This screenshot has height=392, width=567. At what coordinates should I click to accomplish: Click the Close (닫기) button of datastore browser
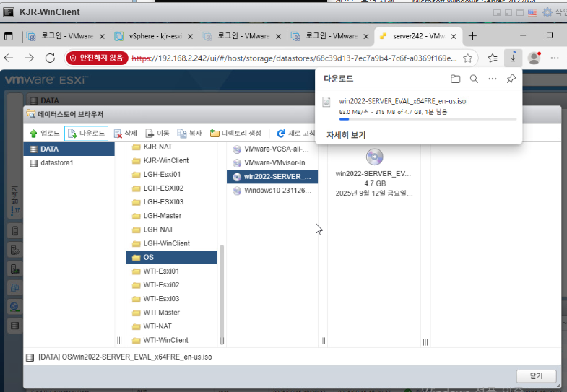[x=536, y=375]
